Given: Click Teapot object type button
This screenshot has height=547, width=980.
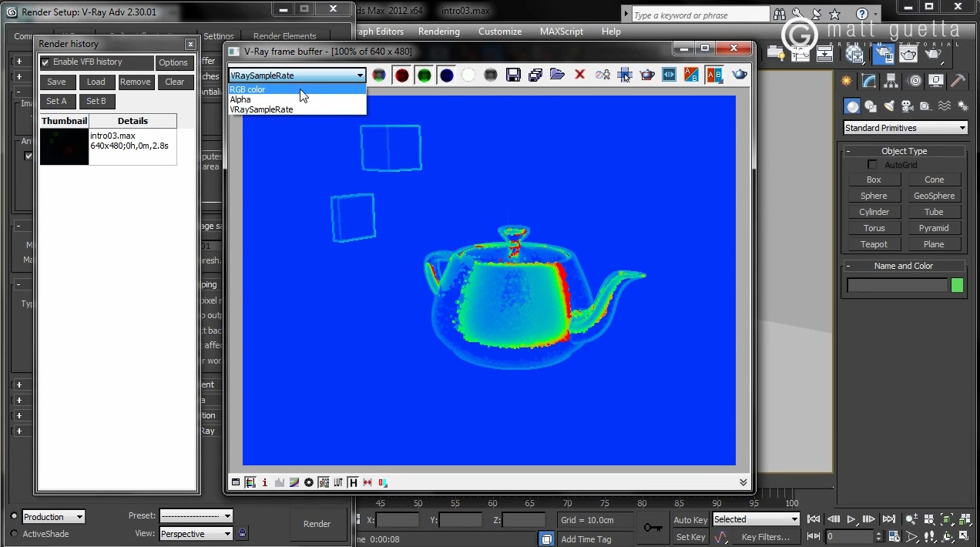Looking at the screenshot, I should (x=874, y=244).
